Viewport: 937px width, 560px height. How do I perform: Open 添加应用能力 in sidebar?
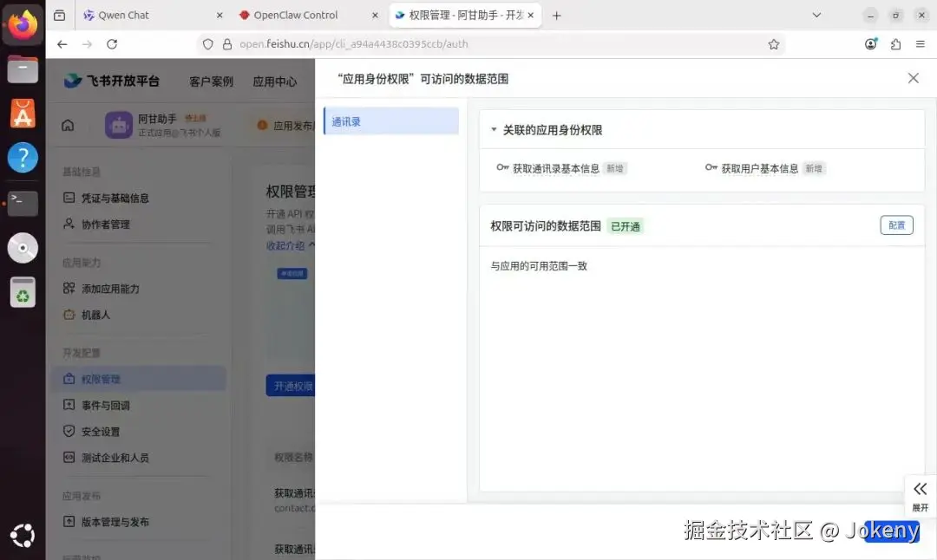click(110, 289)
